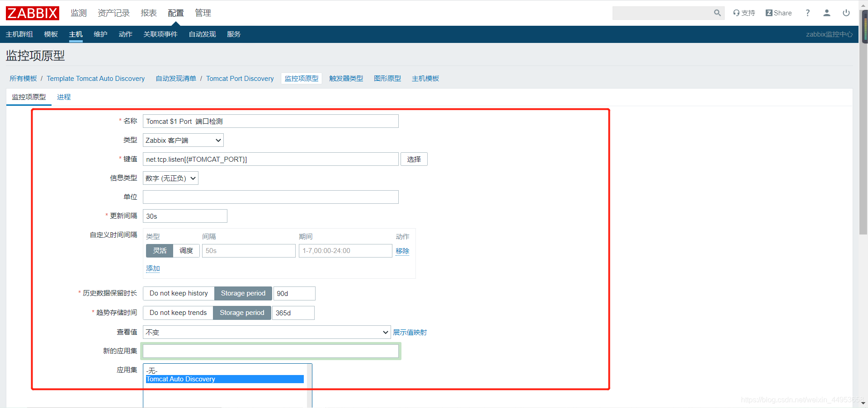Click the 移除 link
This screenshot has height=408, width=868.
click(x=402, y=251)
